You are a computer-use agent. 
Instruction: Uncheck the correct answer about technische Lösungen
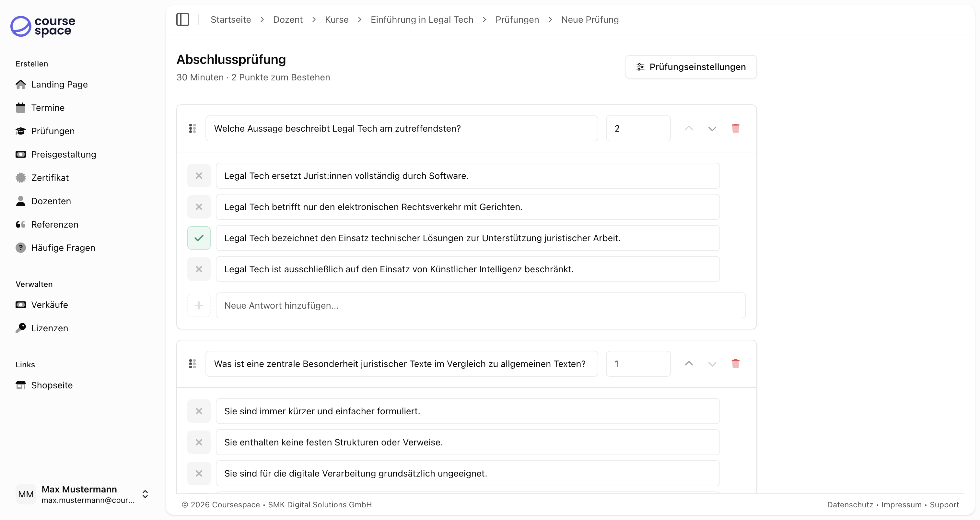tap(199, 238)
